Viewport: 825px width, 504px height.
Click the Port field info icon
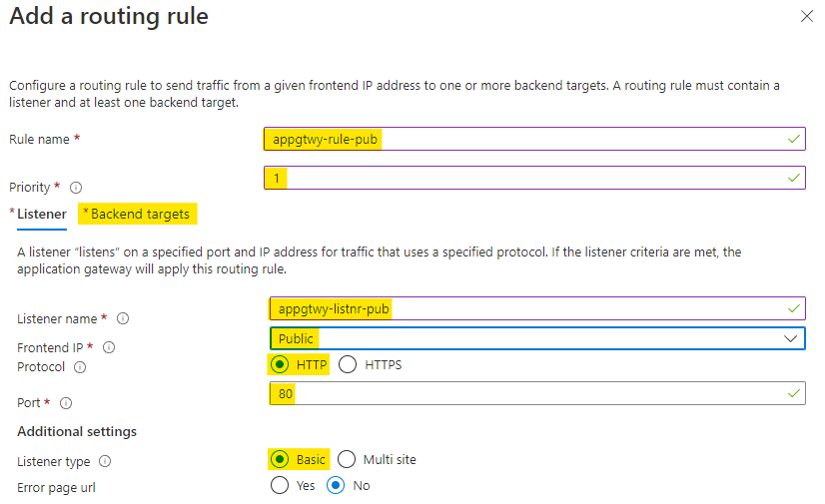click(66, 403)
